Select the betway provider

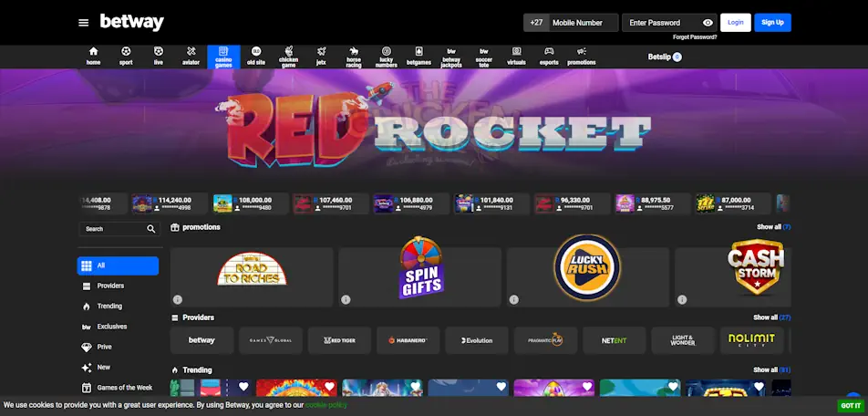click(x=202, y=340)
